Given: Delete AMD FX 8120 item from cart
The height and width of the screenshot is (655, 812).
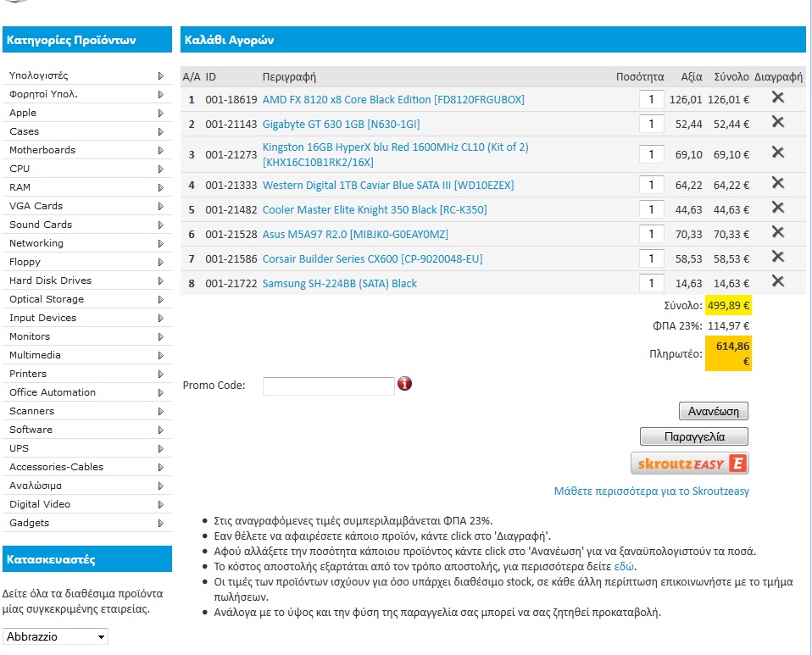Looking at the screenshot, I should click(x=777, y=98).
